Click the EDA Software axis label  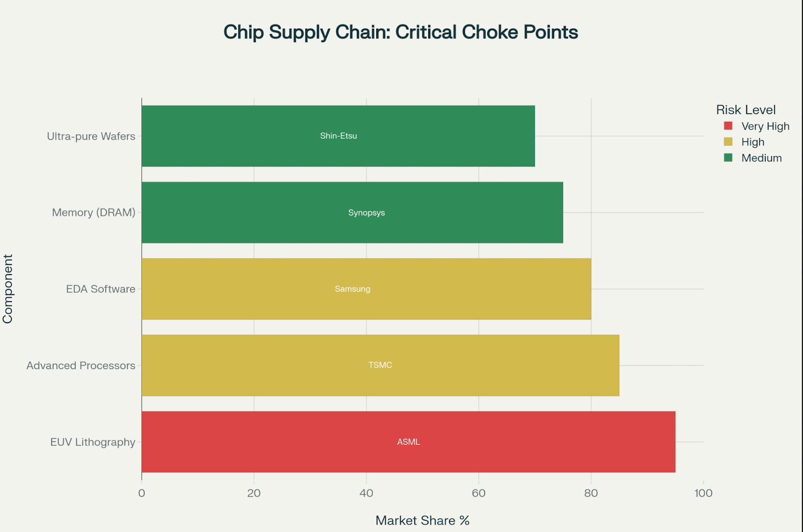coord(101,289)
